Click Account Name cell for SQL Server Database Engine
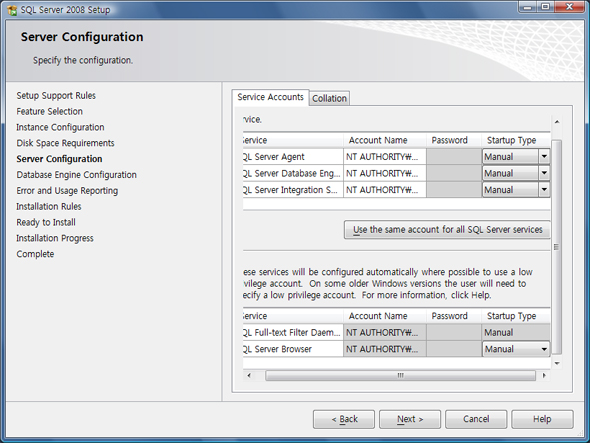590x443 pixels. click(x=385, y=173)
